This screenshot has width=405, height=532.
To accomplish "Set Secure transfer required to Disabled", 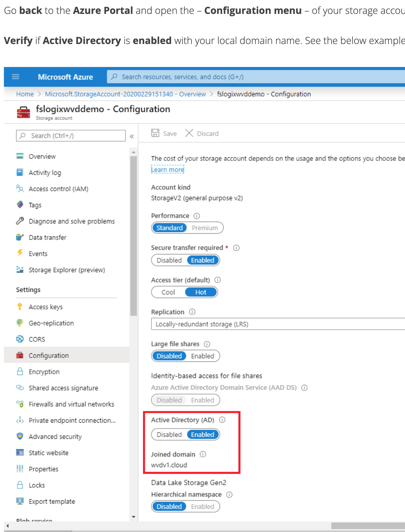I will point(169,260).
